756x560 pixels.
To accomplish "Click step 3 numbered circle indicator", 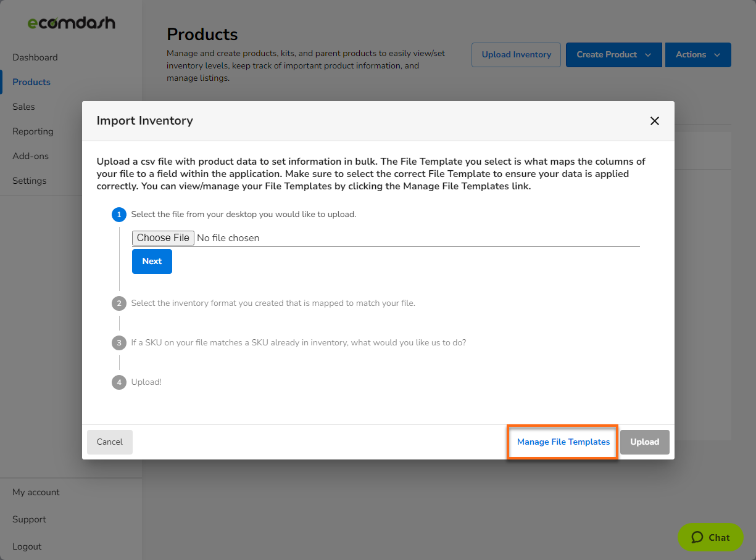I will tap(119, 343).
